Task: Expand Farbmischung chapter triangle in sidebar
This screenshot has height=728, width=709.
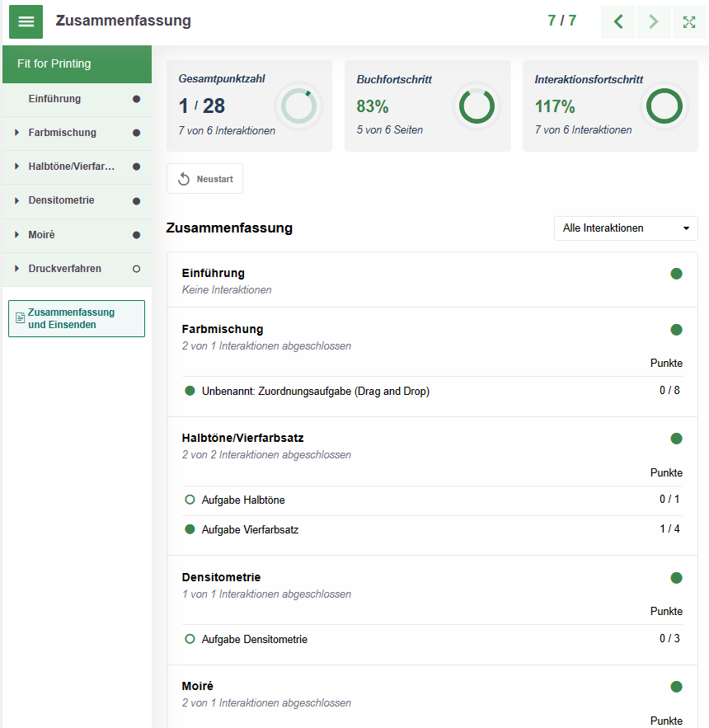Action: click(x=16, y=132)
